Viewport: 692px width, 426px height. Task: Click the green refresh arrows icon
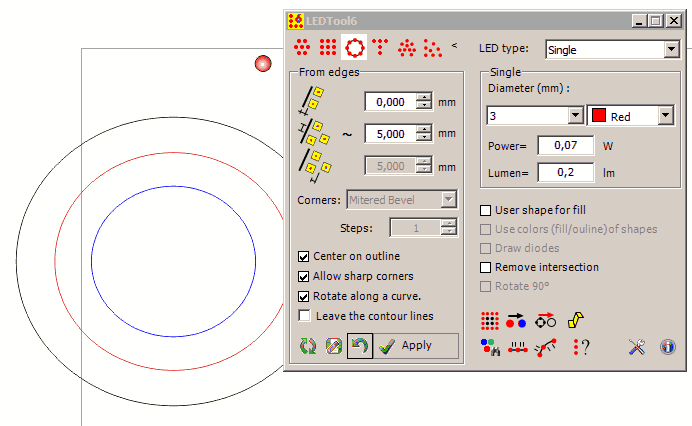pos(308,346)
